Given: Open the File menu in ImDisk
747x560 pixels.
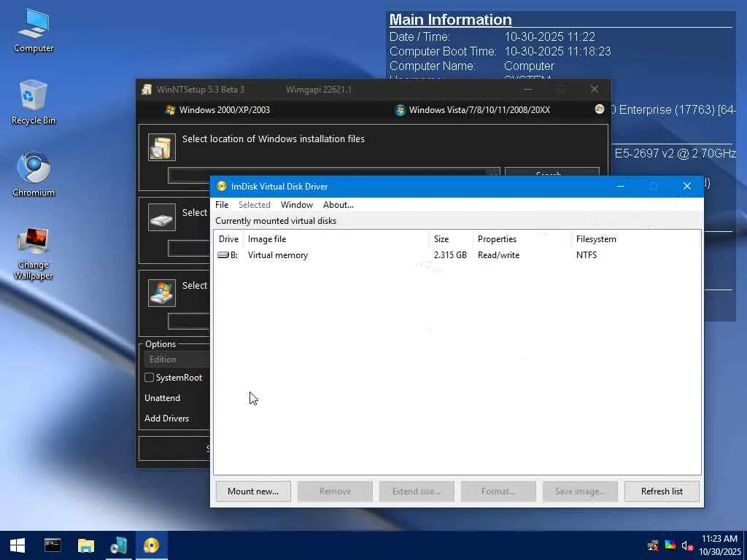Looking at the screenshot, I should [222, 205].
